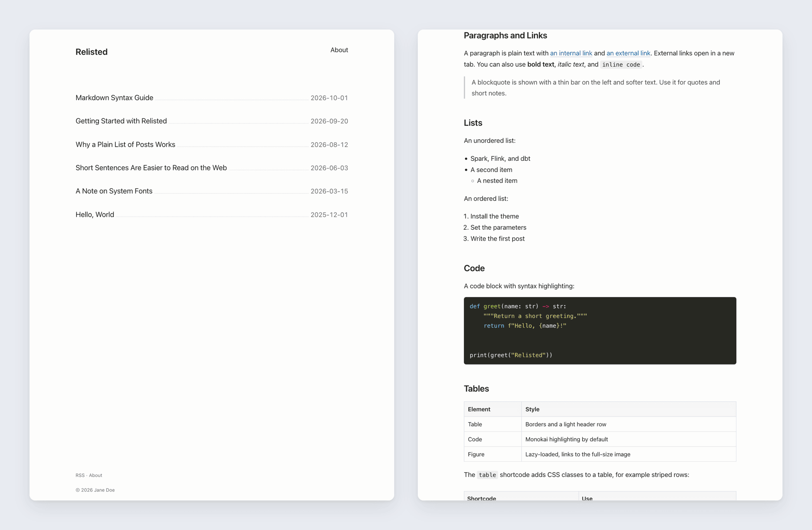This screenshot has width=812, height=530.
Task: Open A Note on System Fonts post
Action: pos(114,191)
